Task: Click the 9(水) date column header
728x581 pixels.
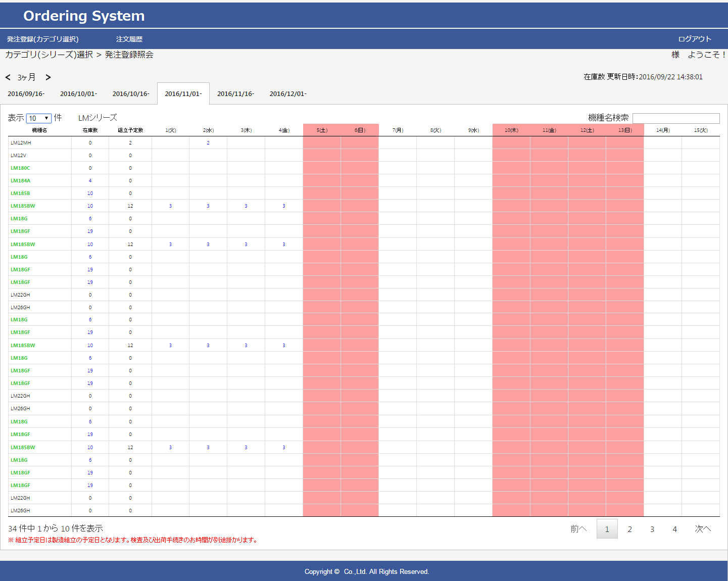Action: [473, 130]
